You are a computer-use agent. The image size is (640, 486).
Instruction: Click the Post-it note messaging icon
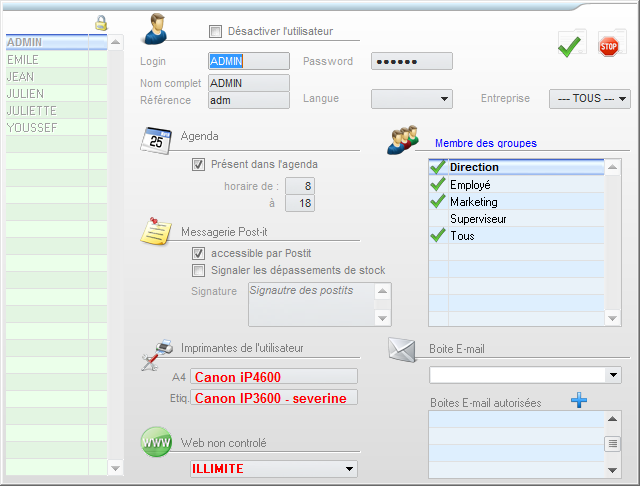pos(155,230)
